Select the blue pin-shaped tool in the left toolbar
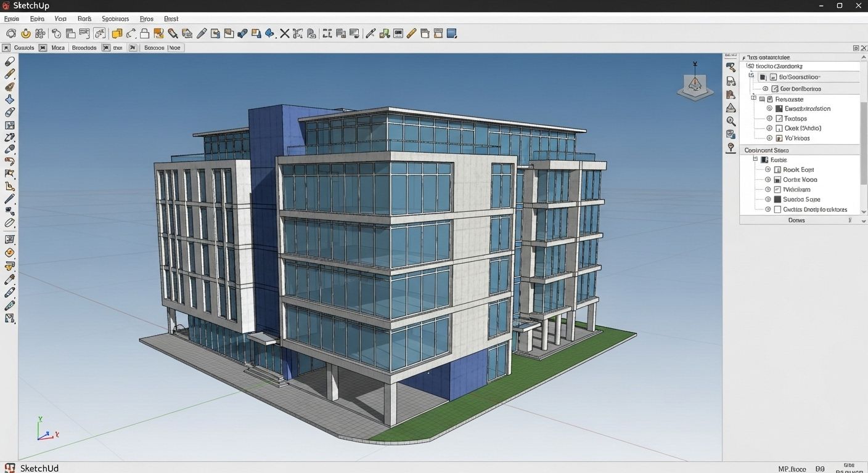Screen dimensions: 868x473 [10, 99]
